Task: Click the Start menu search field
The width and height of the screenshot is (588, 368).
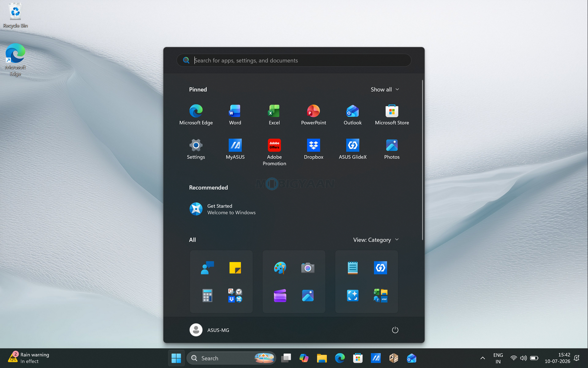Action: point(294,60)
